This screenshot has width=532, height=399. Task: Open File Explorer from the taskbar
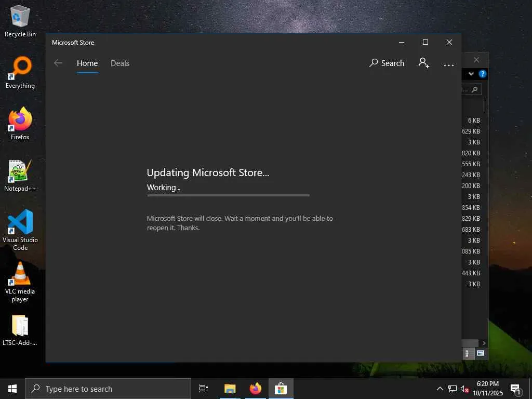pos(230,389)
